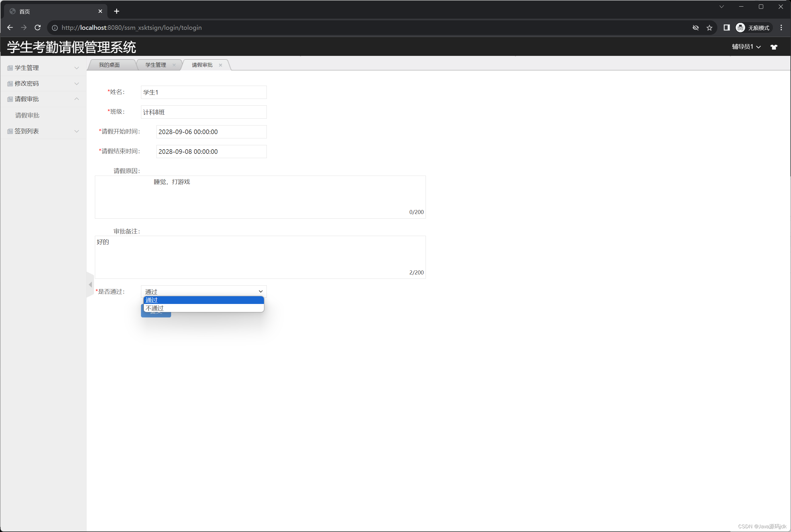Open a new browser tab with plus

coord(117,11)
